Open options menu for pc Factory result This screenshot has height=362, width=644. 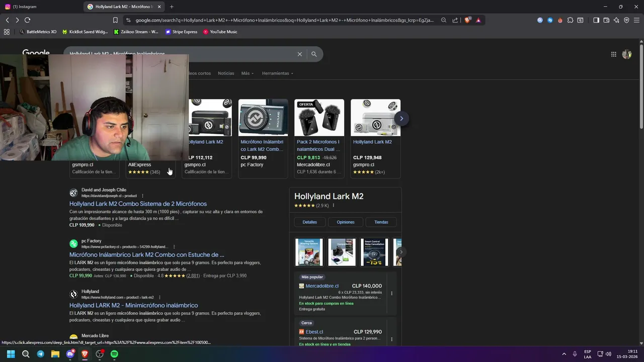click(174, 247)
